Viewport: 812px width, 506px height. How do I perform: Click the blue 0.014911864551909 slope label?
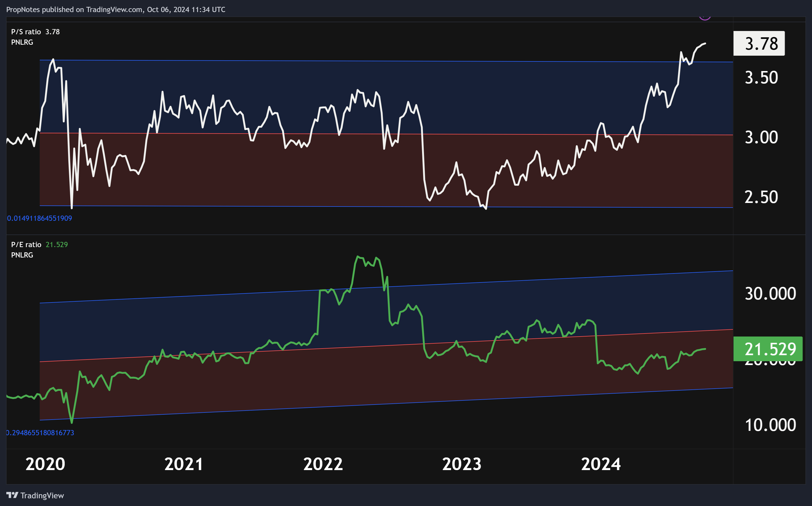(40, 218)
